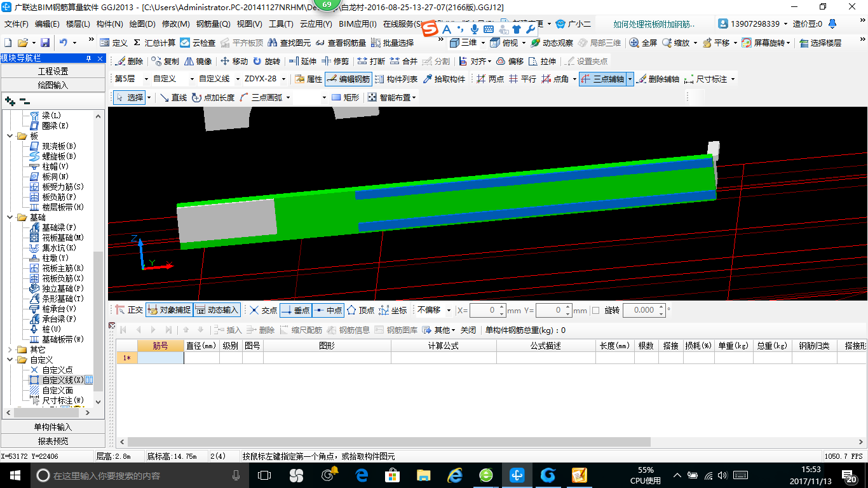Toggle 动态输入 mode
The height and width of the screenshot is (488, 868).
pos(217,310)
